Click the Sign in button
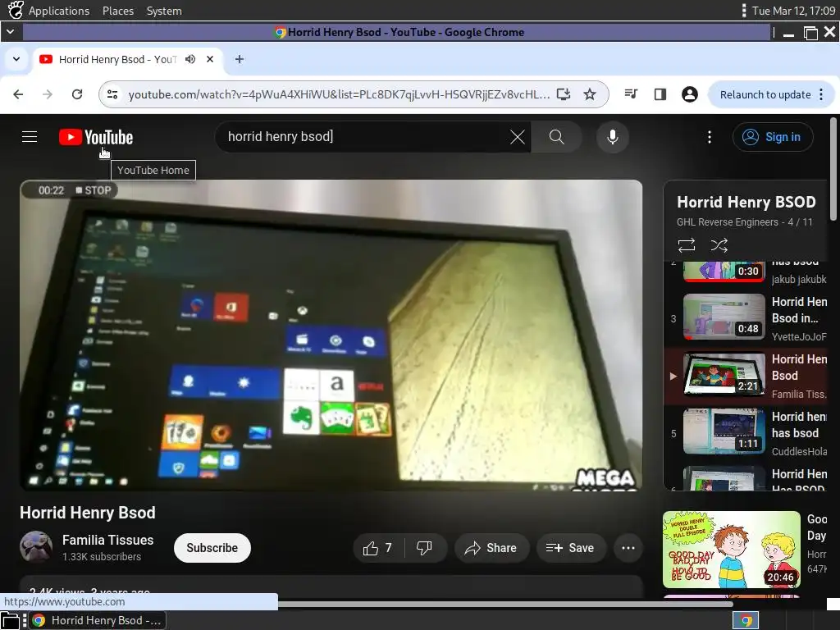Viewport: 840px width, 630px height. (x=773, y=137)
